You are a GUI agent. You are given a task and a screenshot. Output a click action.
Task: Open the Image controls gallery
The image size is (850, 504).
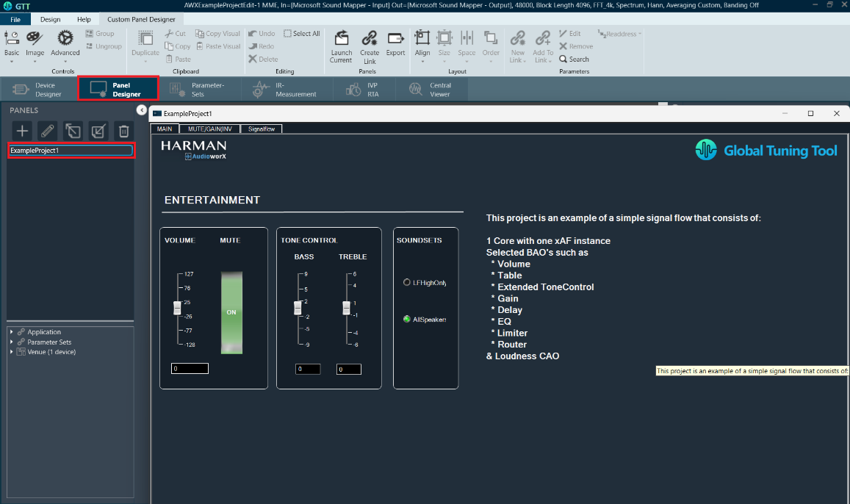[35, 45]
